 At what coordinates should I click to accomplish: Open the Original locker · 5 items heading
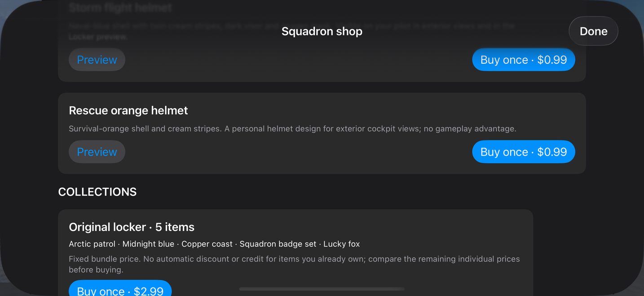132,227
